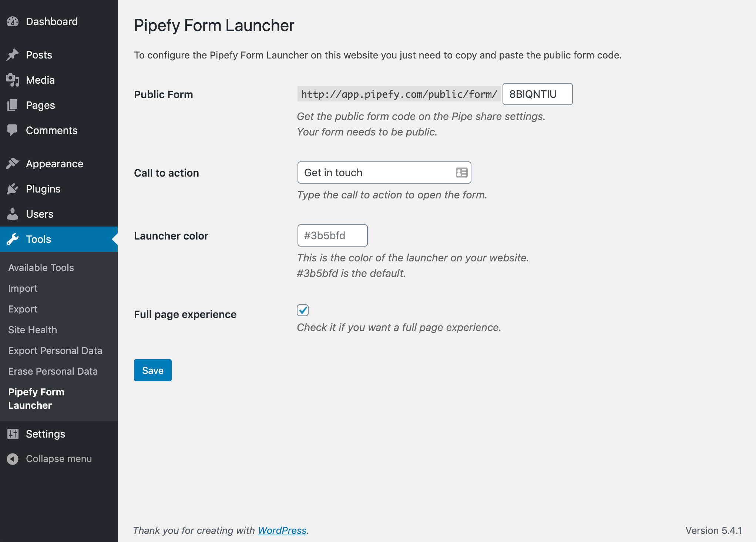Click the Users person icon
756x542 pixels.
click(x=13, y=214)
